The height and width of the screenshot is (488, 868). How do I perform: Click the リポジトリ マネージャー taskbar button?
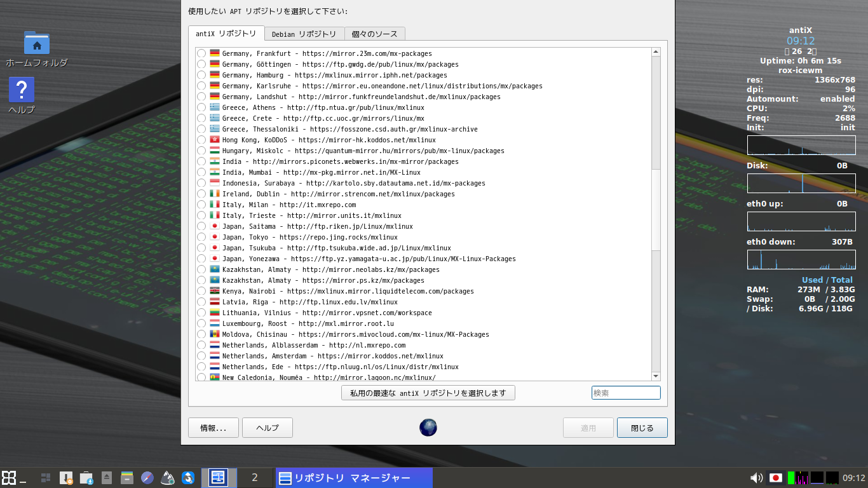pos(354,478)
